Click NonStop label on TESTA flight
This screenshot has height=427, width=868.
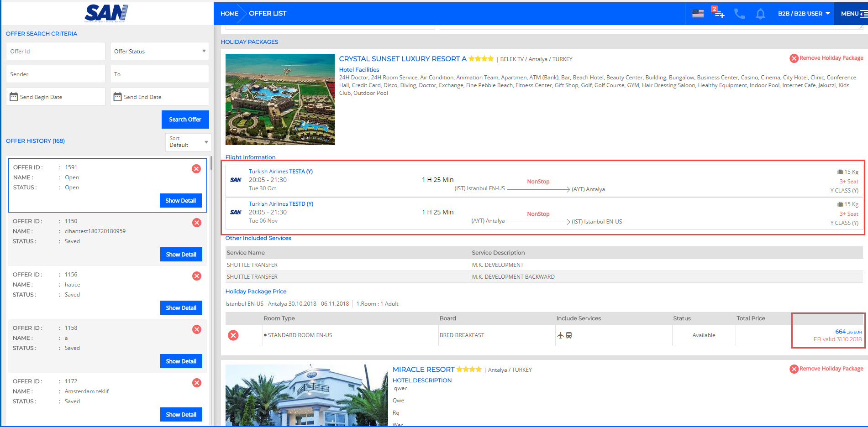point(538,182)
